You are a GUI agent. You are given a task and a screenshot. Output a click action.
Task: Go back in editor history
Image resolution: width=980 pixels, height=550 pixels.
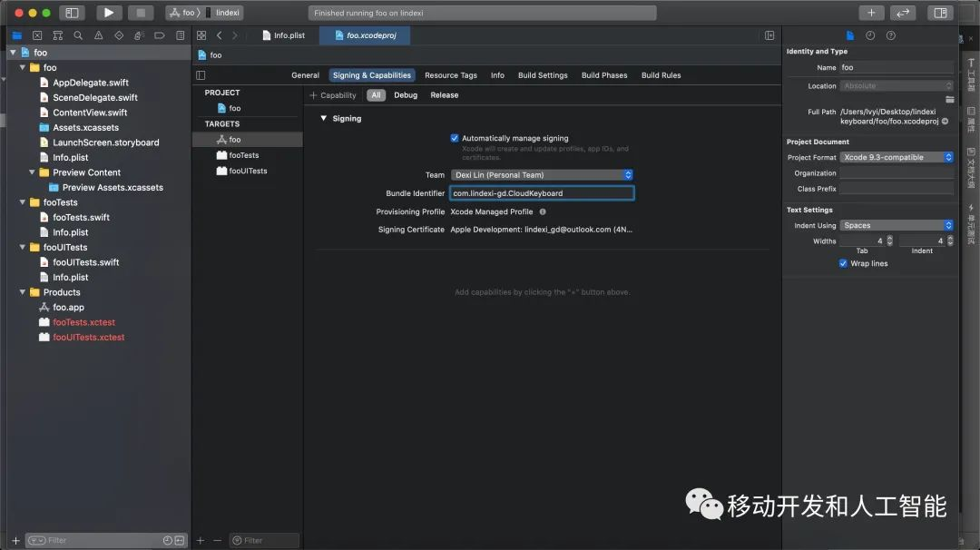point(220,35)
